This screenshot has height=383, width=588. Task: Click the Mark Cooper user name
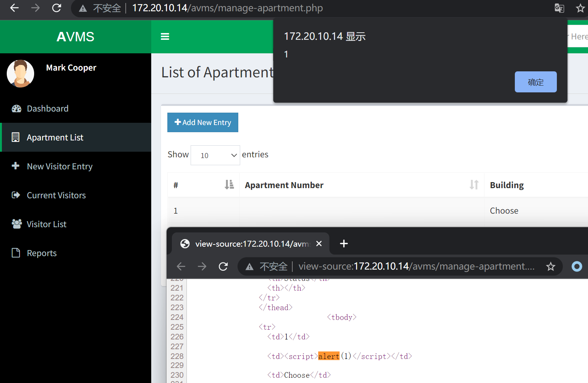pyautogui.click(x=71, y=68)
